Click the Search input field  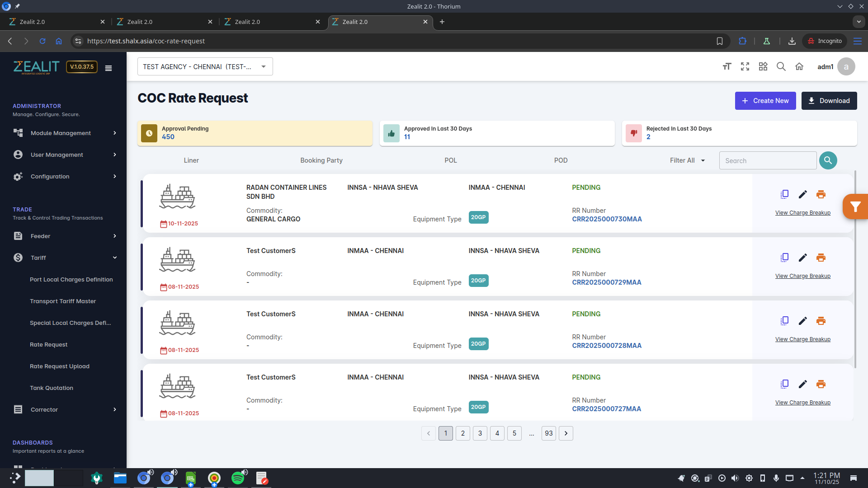[768, 160]
